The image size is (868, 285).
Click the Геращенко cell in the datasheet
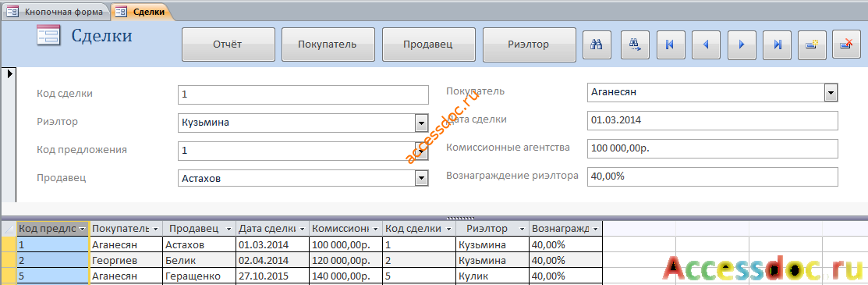point(200,276)
